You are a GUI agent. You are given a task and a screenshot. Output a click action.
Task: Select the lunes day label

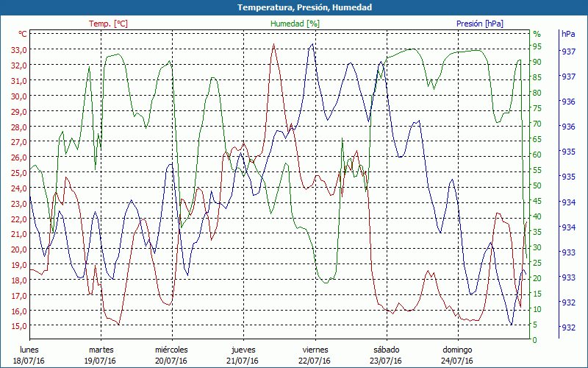click(29, 350)
